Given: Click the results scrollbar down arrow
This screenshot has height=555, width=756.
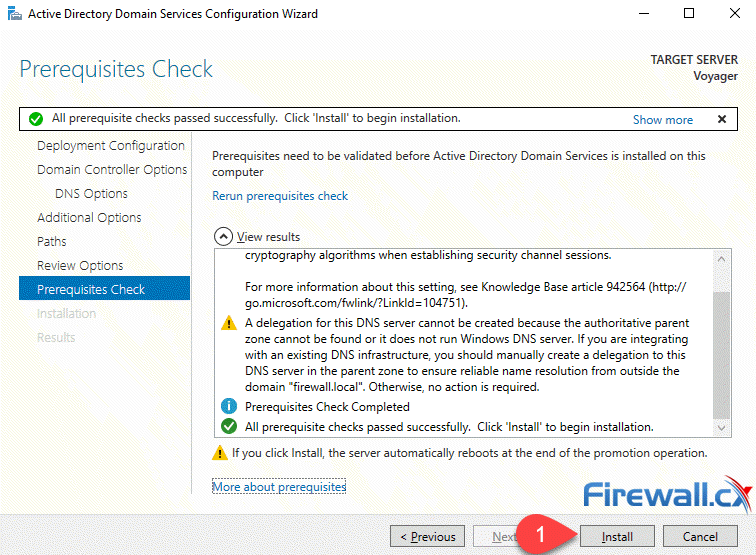Looking at the screenshot, I should coord(721,427).
